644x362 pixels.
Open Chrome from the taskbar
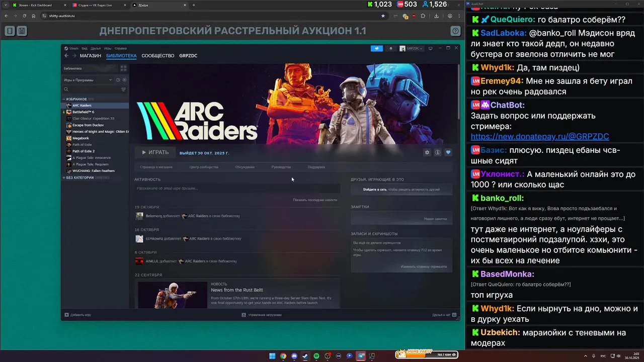[283, 356]
